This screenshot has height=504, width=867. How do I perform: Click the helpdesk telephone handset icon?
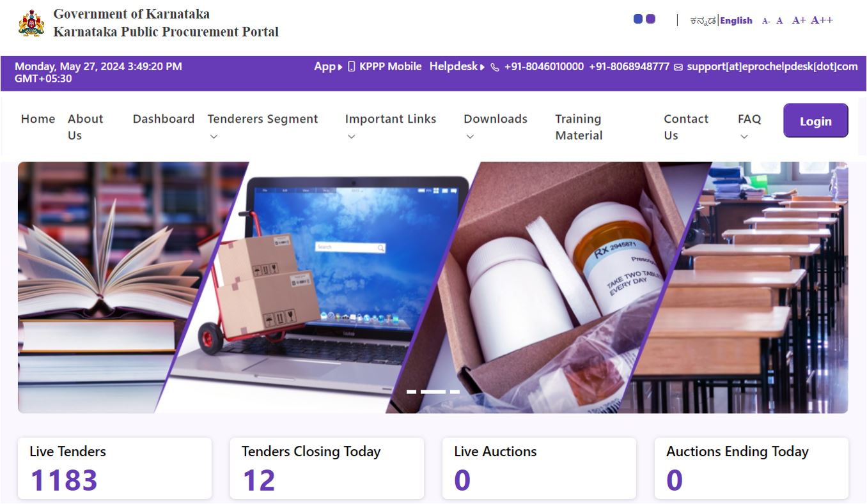coord(495,67)
